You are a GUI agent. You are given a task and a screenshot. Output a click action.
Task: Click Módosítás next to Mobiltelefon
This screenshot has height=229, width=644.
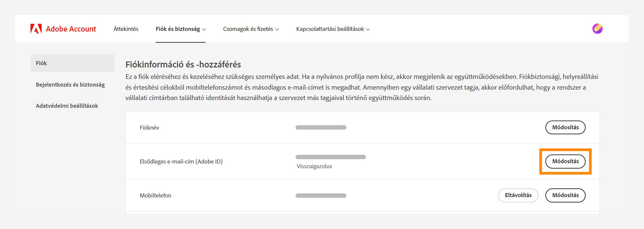565,195
